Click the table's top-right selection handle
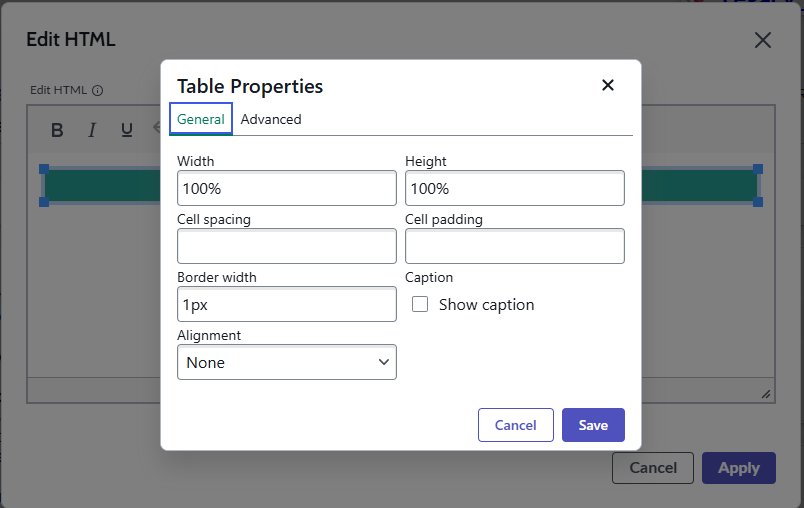Image resolution: width=804 pixels, height=508 pixels. 758,169
